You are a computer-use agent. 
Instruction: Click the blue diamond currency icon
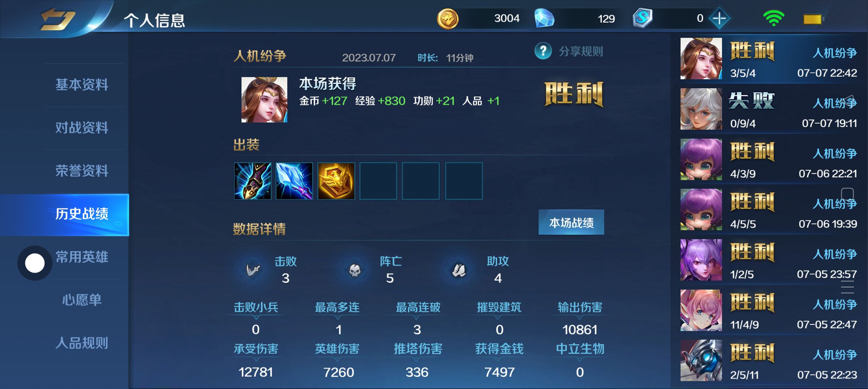pos(544,18)
